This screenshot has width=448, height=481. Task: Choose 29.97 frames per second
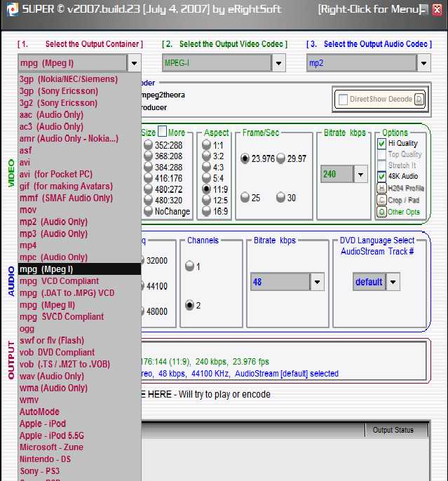click(x=280, y=158)
